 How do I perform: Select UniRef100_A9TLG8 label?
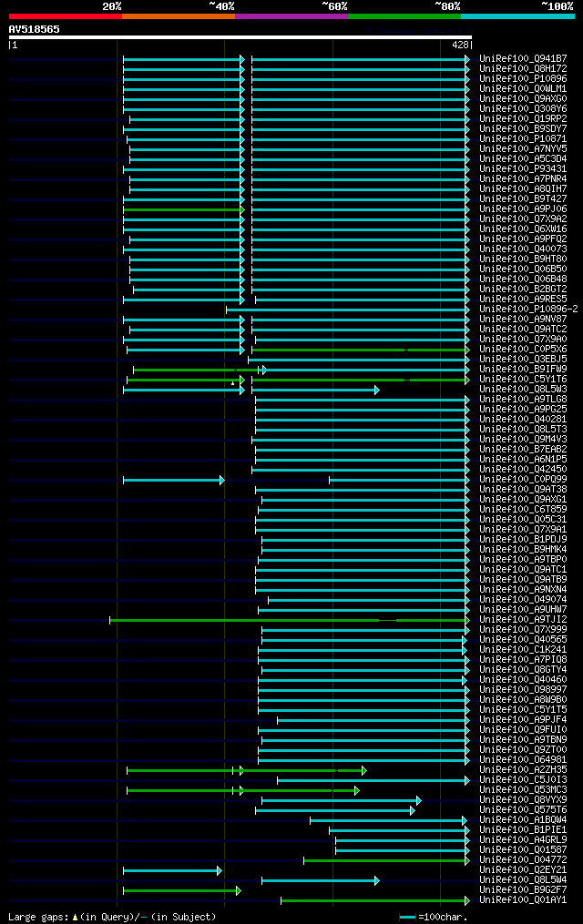click(523, 400)
